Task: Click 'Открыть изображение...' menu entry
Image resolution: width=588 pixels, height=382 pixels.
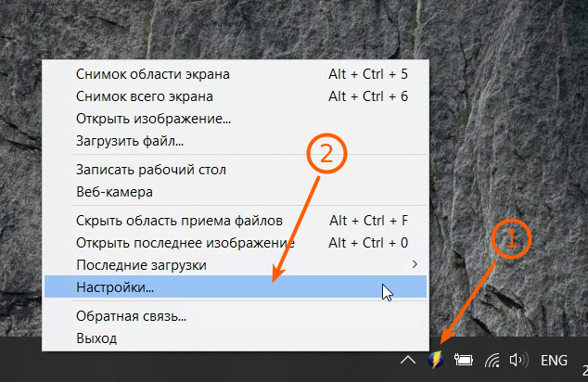Action: coord(153,119)
